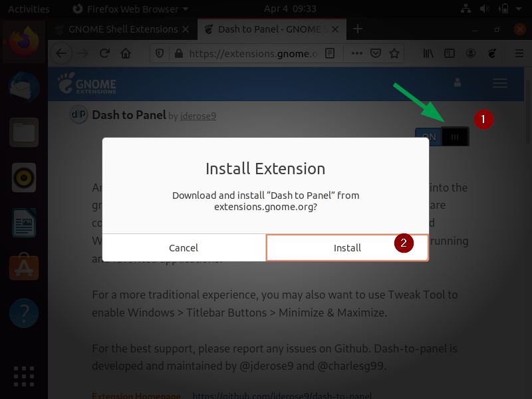Open page actions three-dot menu
The width and height of the screenshot is (532, 399).
pos(357,53)
